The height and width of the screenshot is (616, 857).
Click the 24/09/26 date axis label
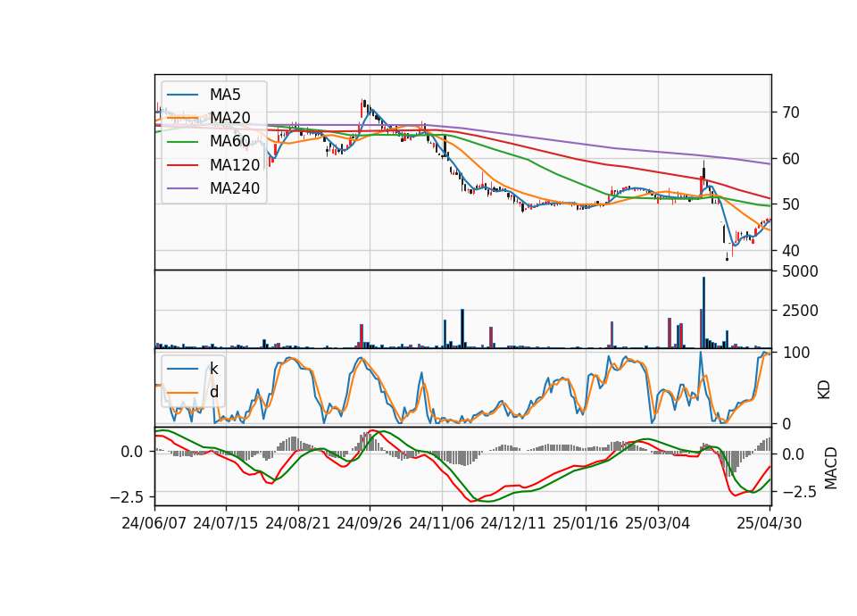pyautogui.click(x=370, y=523)
